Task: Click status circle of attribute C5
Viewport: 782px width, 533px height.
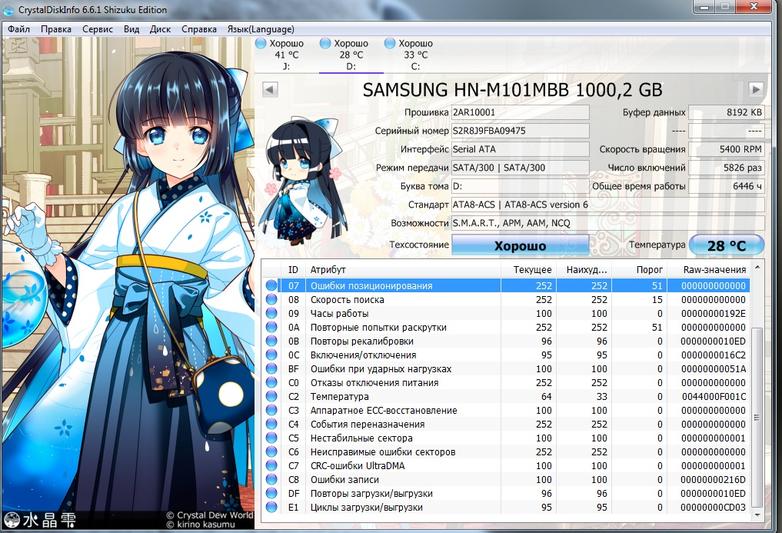Action: point(271,438)
